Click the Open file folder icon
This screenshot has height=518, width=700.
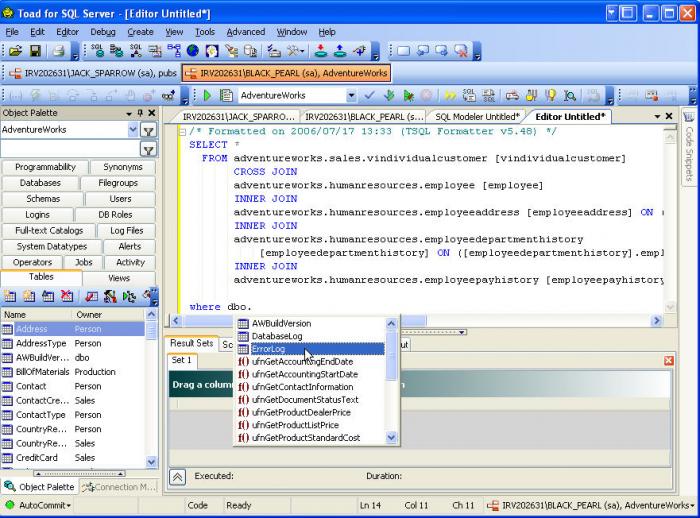(17, 51)
